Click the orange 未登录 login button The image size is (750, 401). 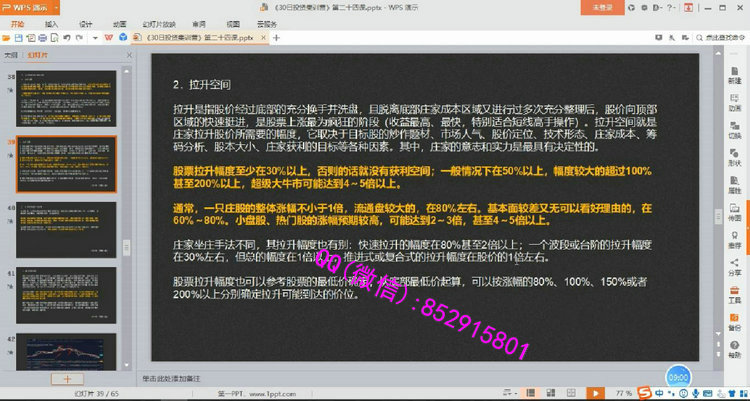(602, 8)
